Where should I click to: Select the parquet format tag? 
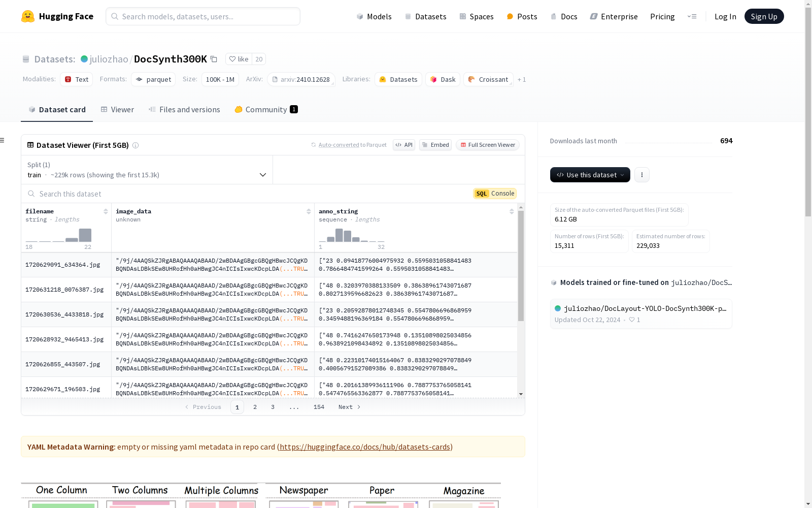[x=153, y=79]
